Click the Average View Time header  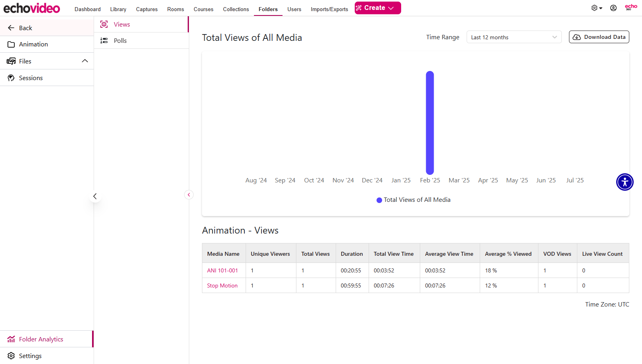[x=449, y=254]
